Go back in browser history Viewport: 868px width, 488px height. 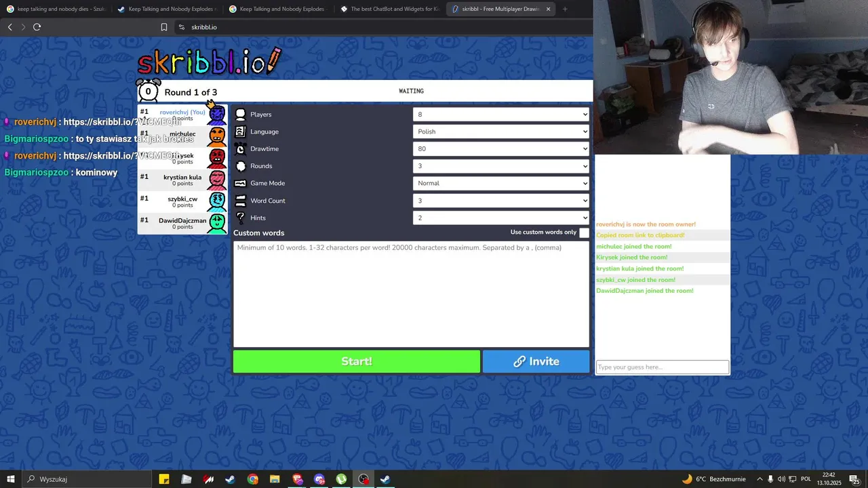point(9,27)
